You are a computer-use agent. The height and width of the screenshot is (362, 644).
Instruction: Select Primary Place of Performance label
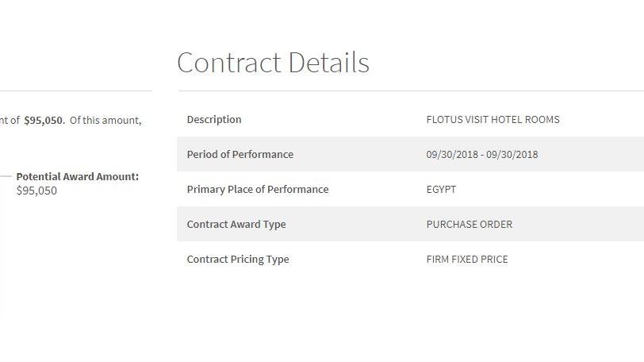click(x=258, y=190)
